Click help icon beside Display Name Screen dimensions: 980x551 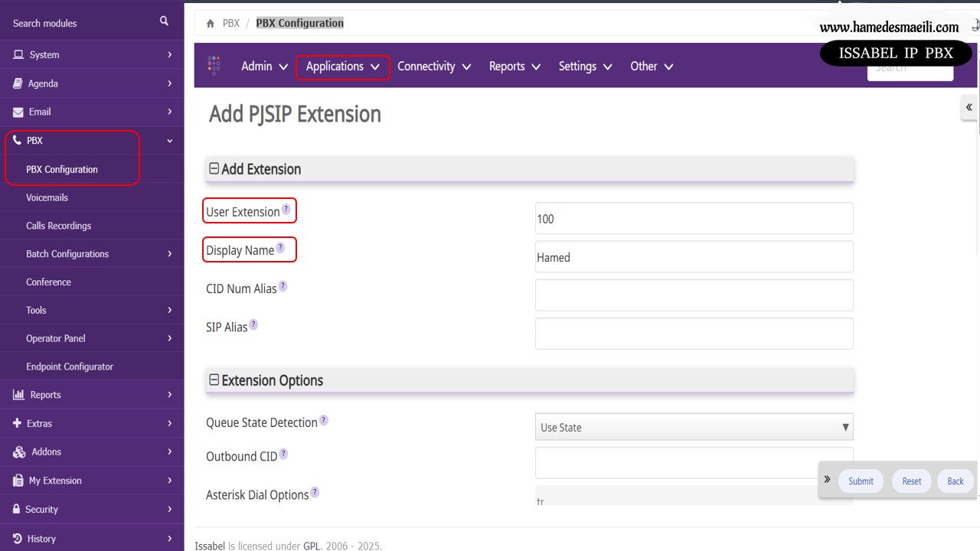(x=280, y=247)
